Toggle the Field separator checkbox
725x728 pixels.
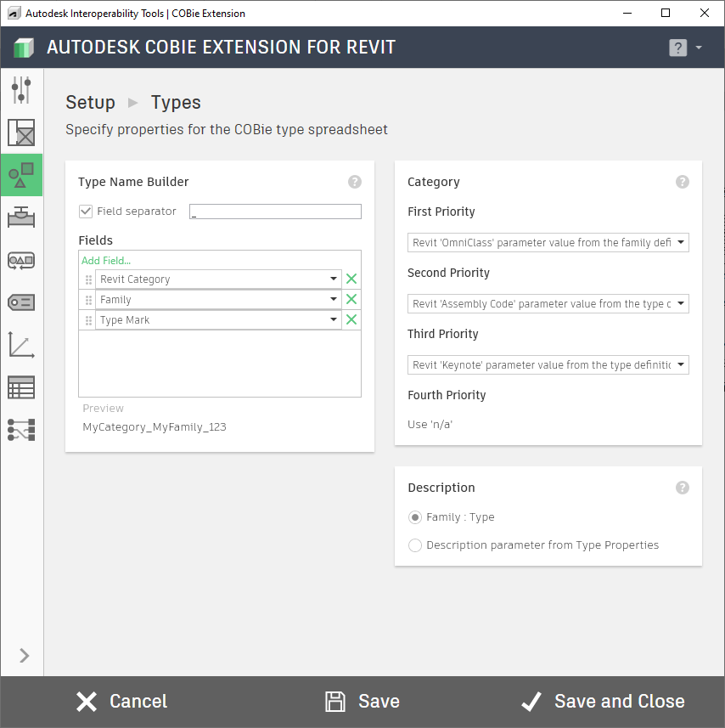[x=86, y=212]
